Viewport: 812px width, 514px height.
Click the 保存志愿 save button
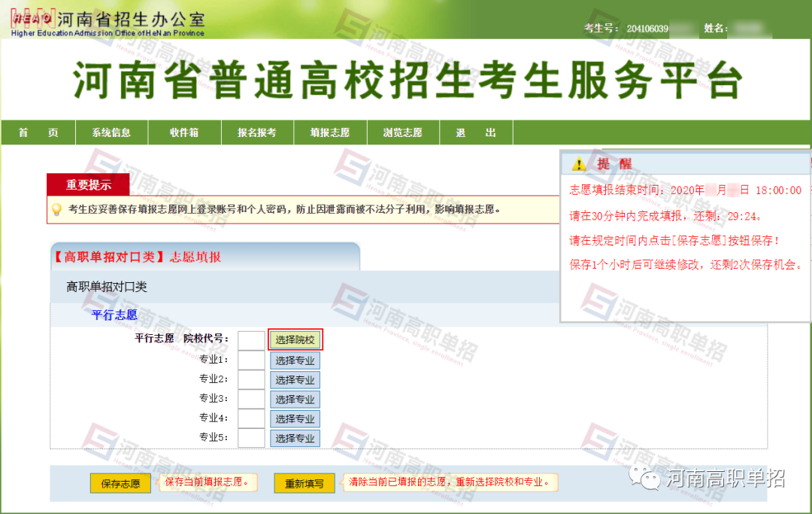click(119, 483)
